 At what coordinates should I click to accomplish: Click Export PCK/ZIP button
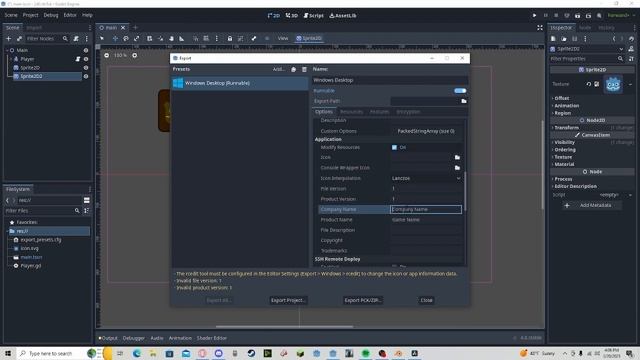(x=363, y=300)
